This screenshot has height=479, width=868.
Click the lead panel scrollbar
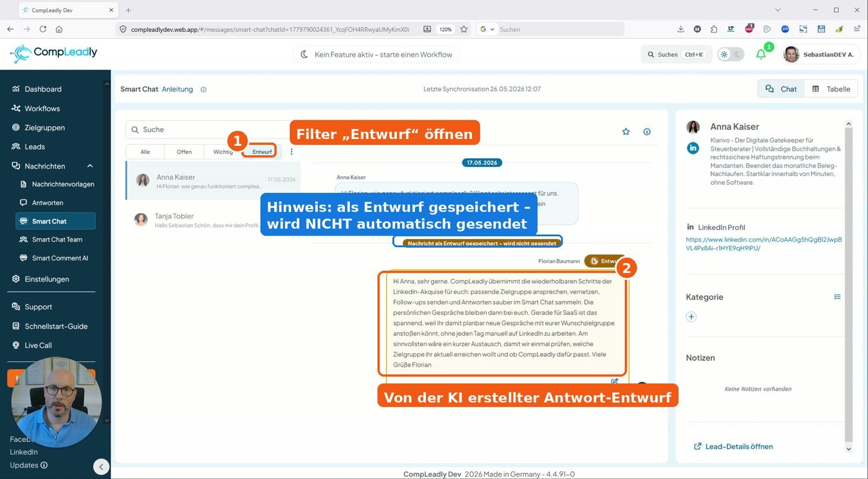[x=848, y=286]
